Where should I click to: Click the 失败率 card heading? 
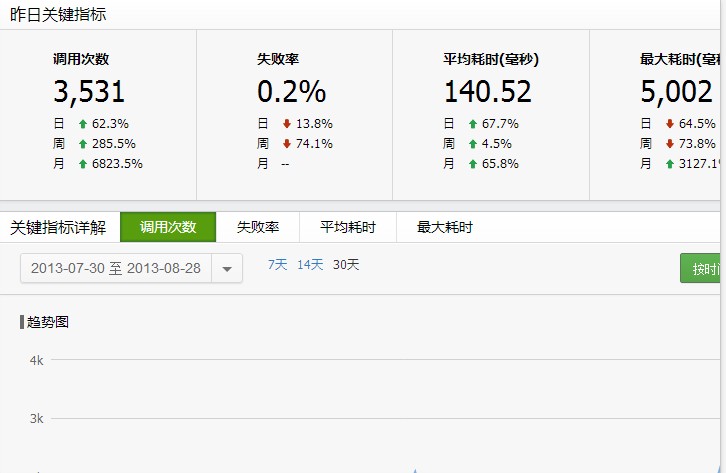tap(278, 59)
